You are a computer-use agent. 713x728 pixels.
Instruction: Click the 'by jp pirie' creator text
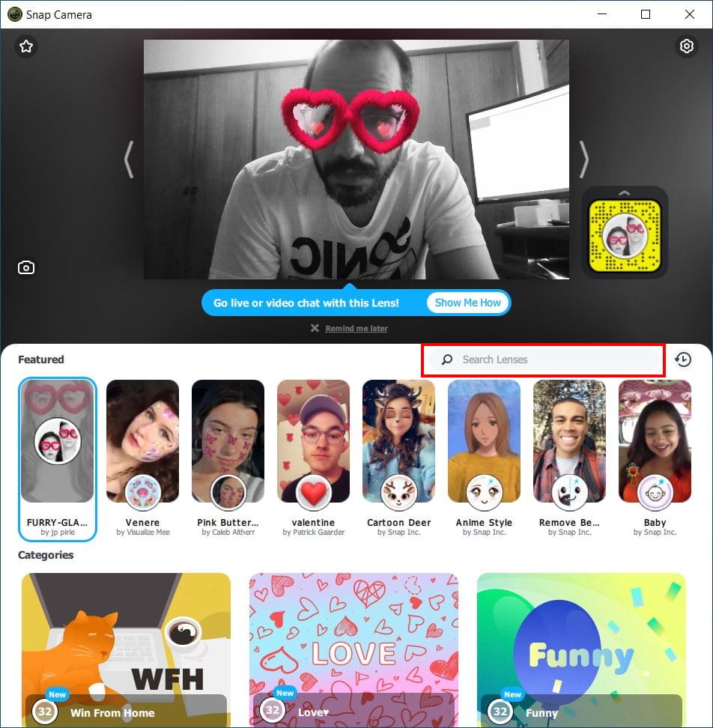click(x=58, y=532)
